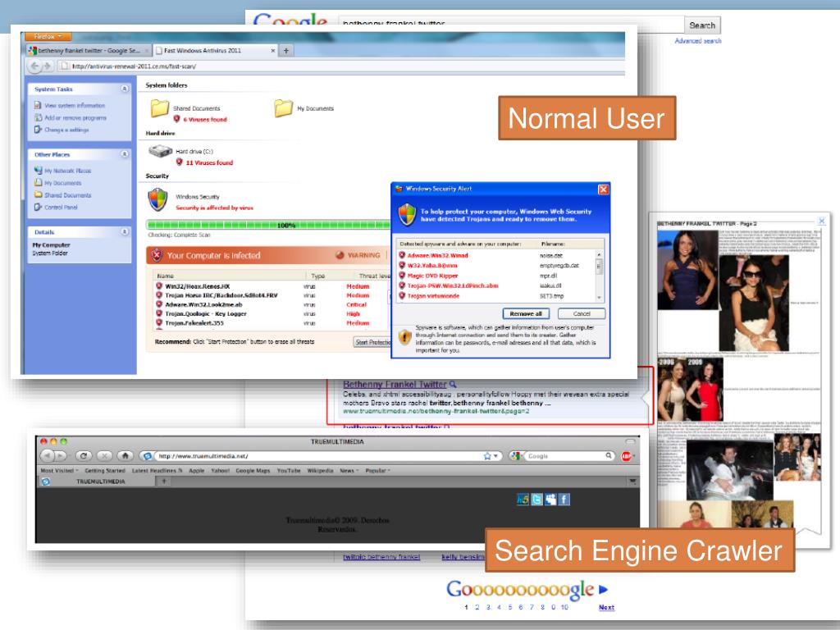
Task: Go to the 'Next' Google results page
Action: (606, 607)
